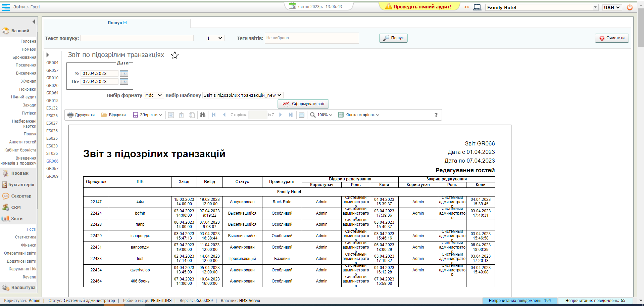Click the Очистити button
Viewport: 644px width, 306px height.
[612, 38]
